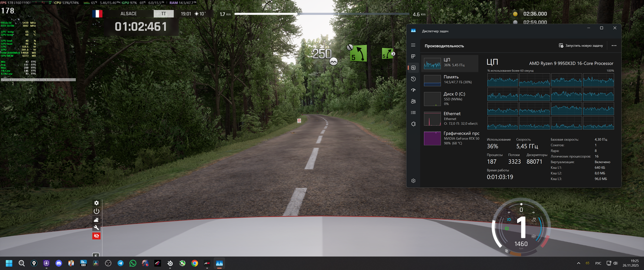Open Task Manager settings gear
Screen dimensions: 644x270
tap(413, 181)
